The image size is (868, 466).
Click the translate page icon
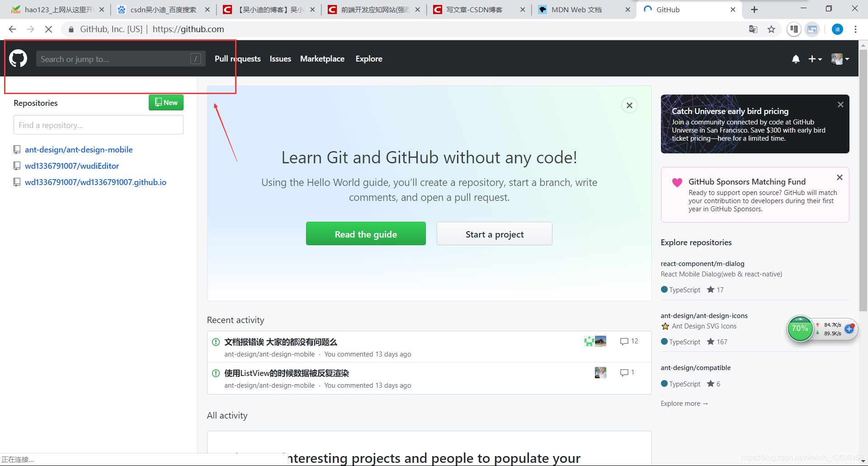click(753, 29)
